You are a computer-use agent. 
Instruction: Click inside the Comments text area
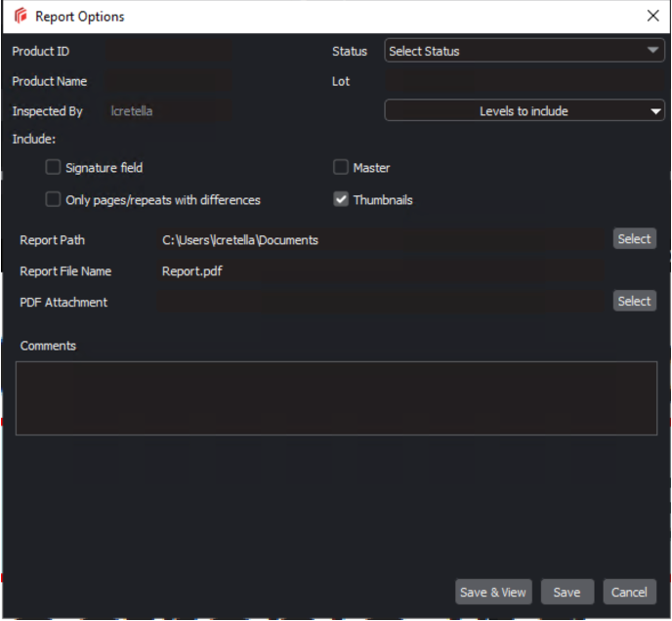336,398
